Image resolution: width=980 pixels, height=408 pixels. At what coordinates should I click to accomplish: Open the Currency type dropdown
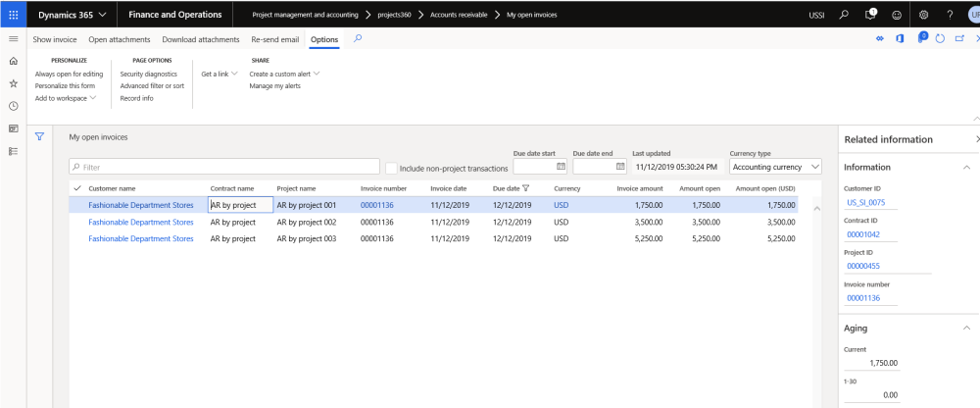point(776,167)
